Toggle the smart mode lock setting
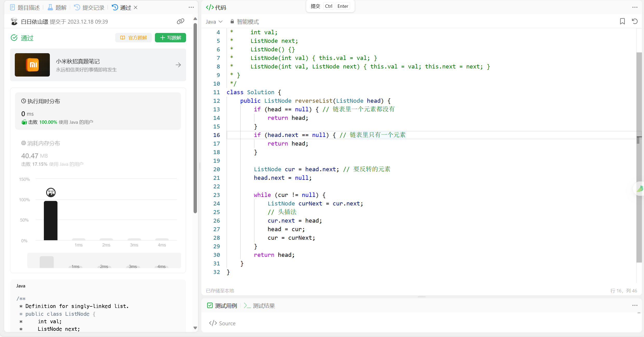The width and height of the screenshot is (644, 337). tap(245, 22)
